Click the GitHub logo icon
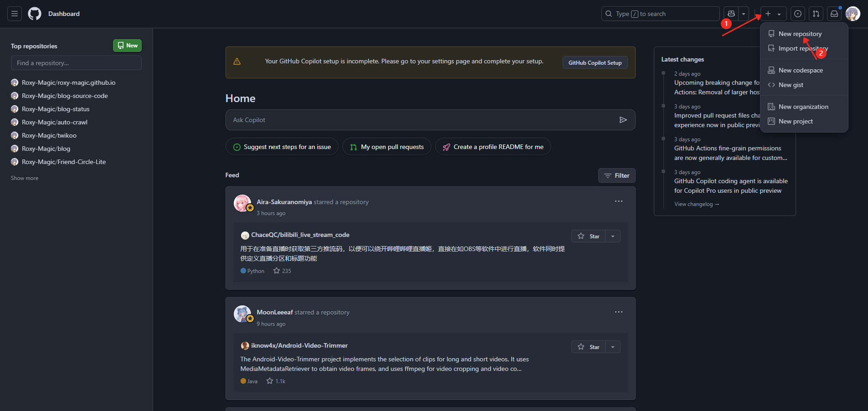868x411 pixels. pyautogui.click(x=35, y=14)
